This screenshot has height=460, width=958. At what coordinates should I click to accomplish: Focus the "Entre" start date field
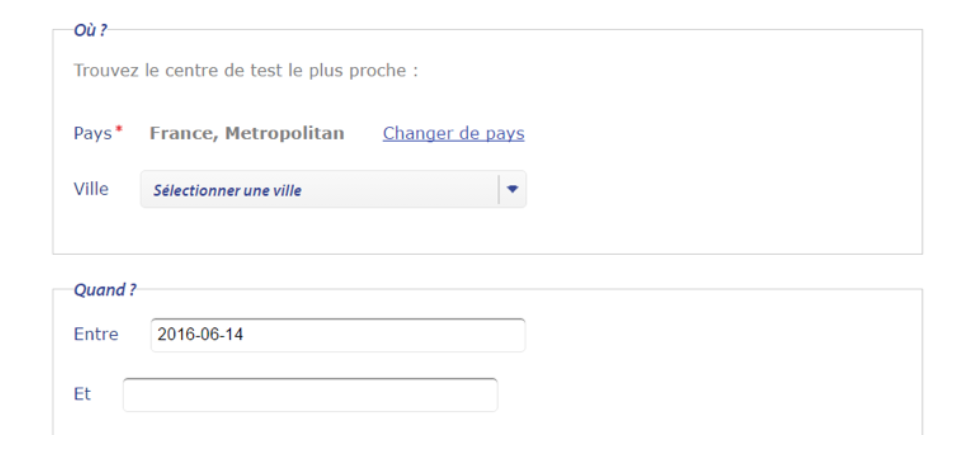(337, 335)
